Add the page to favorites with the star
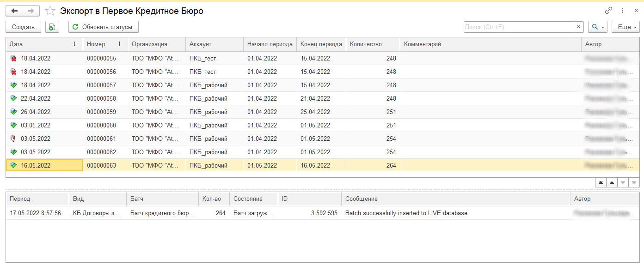The width and height of the screenshot is (644, 265). (50, 11)
